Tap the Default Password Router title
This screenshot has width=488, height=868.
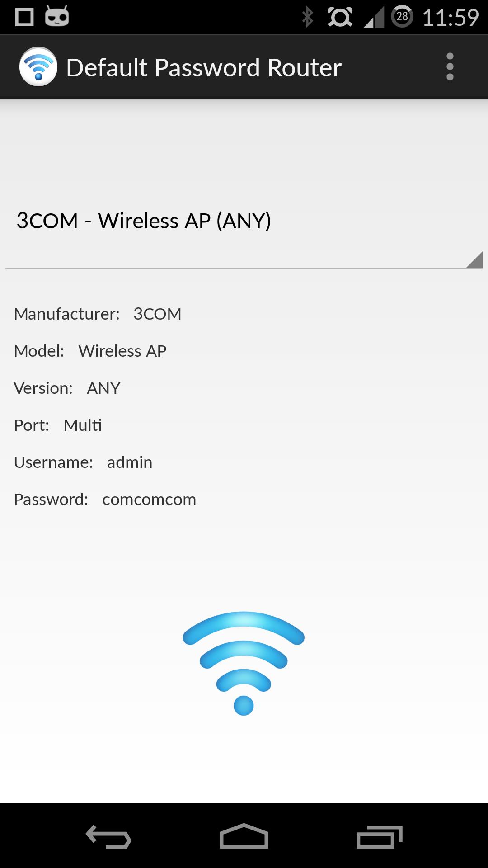coord(203,66)
